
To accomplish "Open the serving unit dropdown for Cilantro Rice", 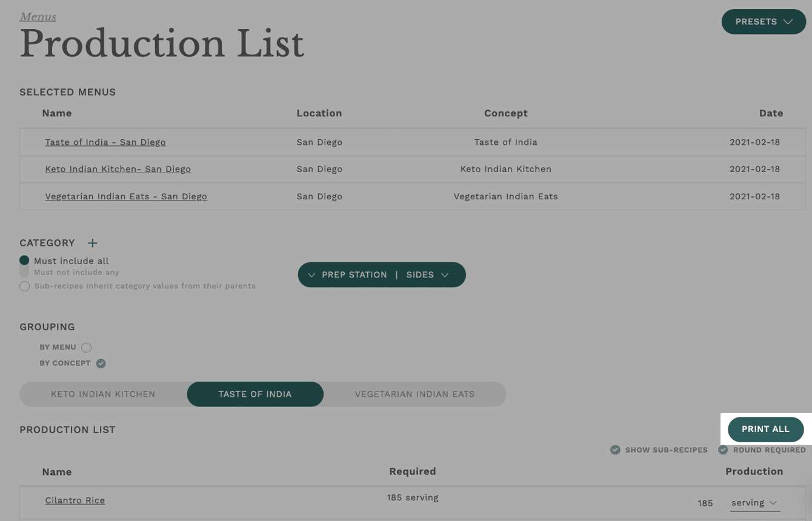I will click(x=754, y=503).
